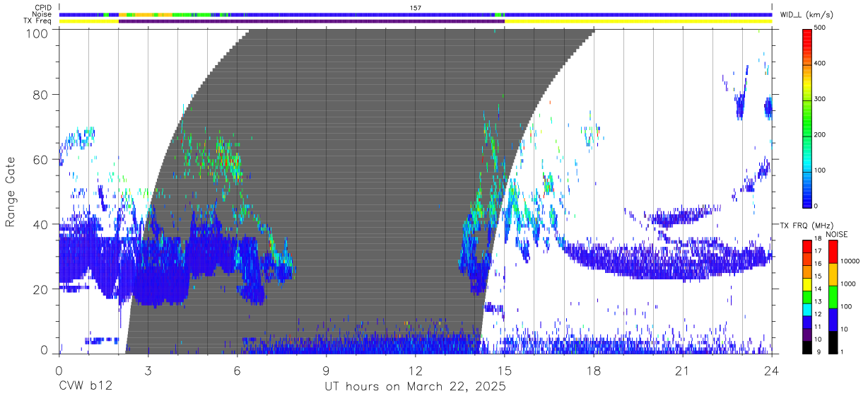The width and height of the screenshot is (868, 401).
Task: Click the NOISE legend title
Action: pos(837,234)
